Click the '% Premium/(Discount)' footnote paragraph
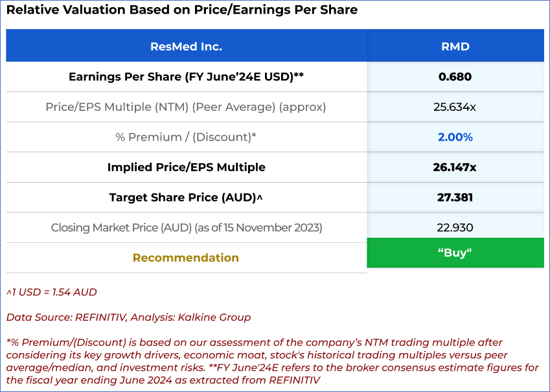This screenshot has width=550, height=392. pyautogui.click(x=272, y=362)
